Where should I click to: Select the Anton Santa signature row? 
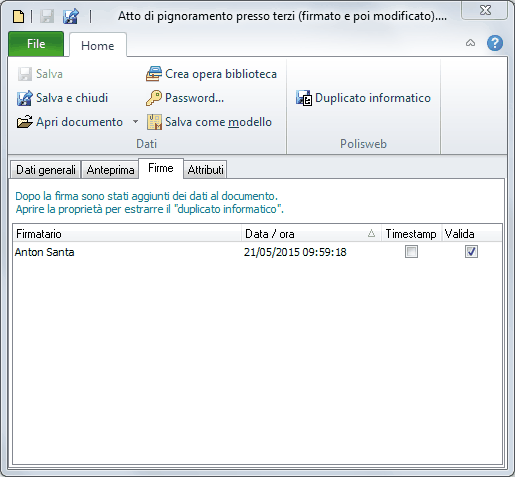[x=257, y=252]
